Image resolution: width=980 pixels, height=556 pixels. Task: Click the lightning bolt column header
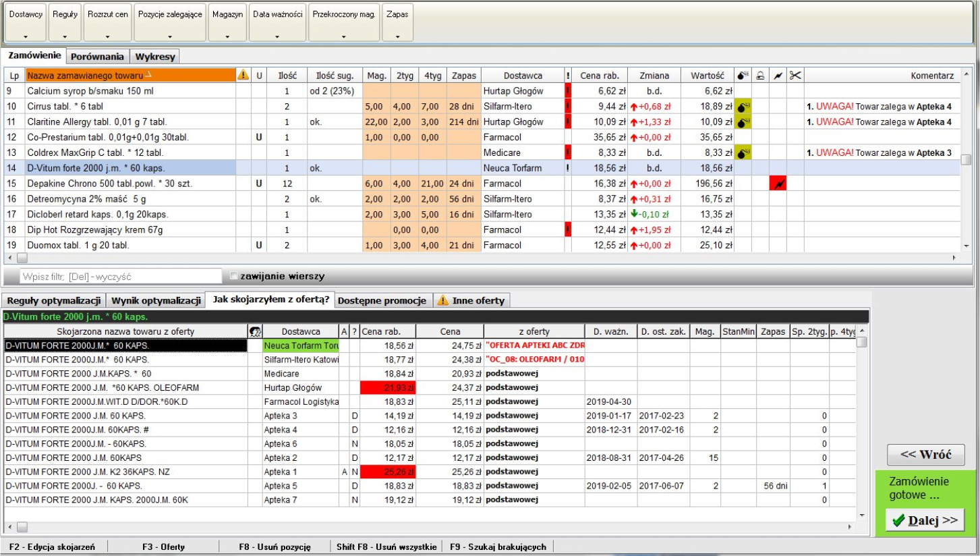[x=778, y=76]
